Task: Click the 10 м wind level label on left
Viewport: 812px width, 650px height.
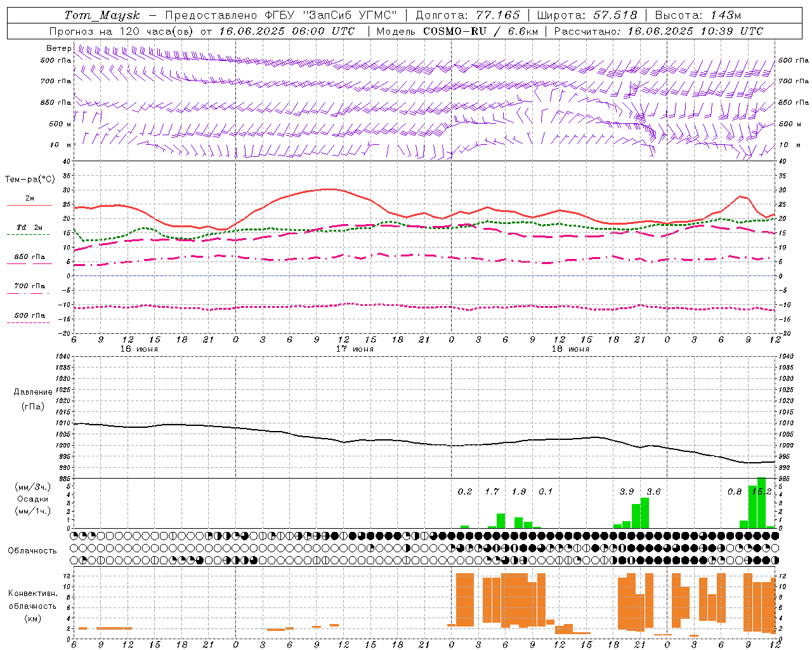Action: pos(61,145)
